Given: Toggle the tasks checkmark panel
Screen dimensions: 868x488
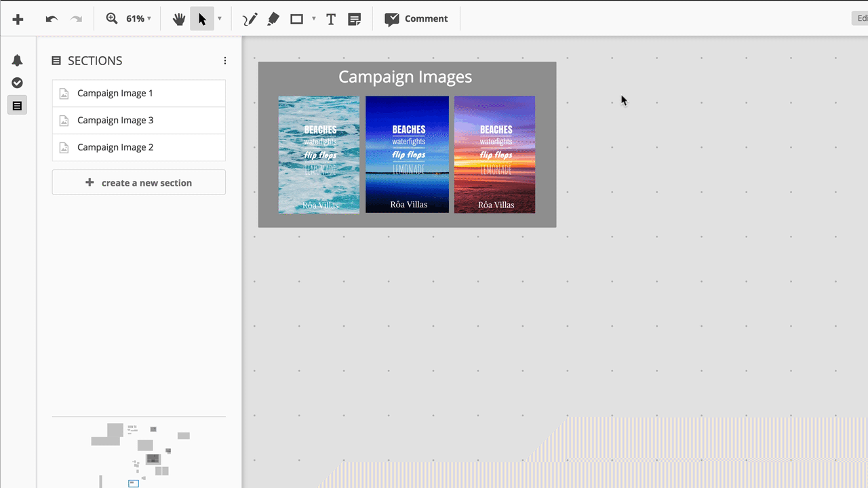Looking at the screenshot, I should point(17,82).
